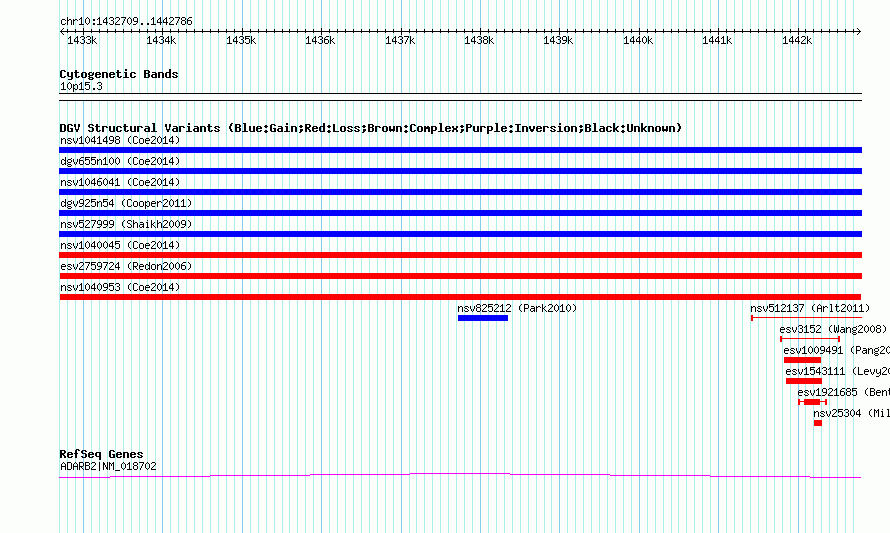Click the 1437k ruler position label
The height and width of the screenshot is (533, 890).
click(x=400, y=40)
